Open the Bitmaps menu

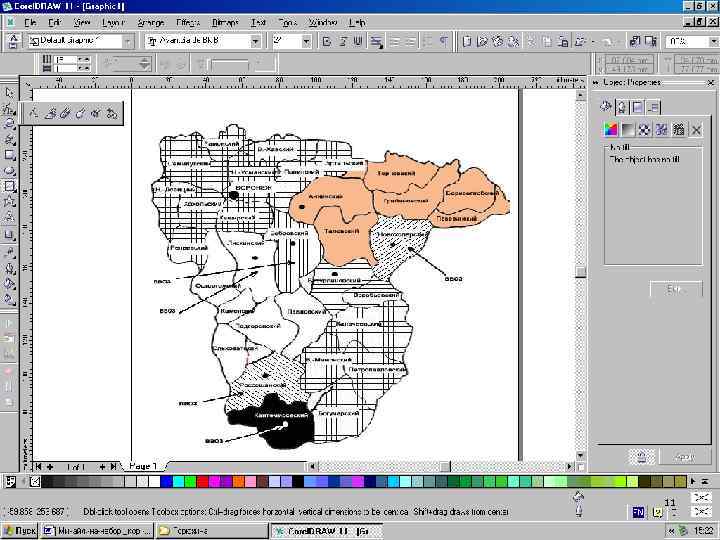click(x=224, y=21)
